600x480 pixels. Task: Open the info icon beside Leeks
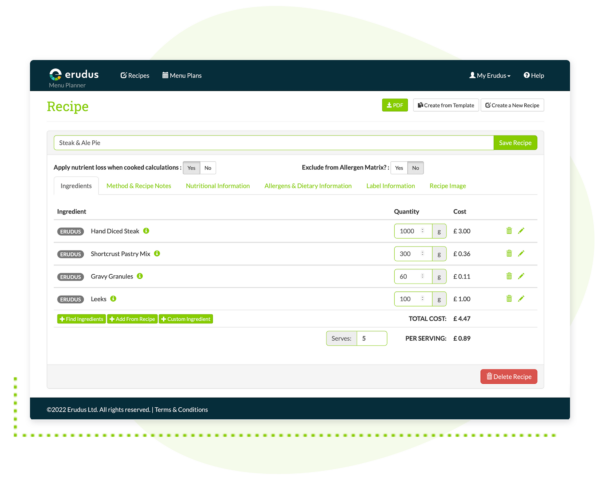pos(114,298)
